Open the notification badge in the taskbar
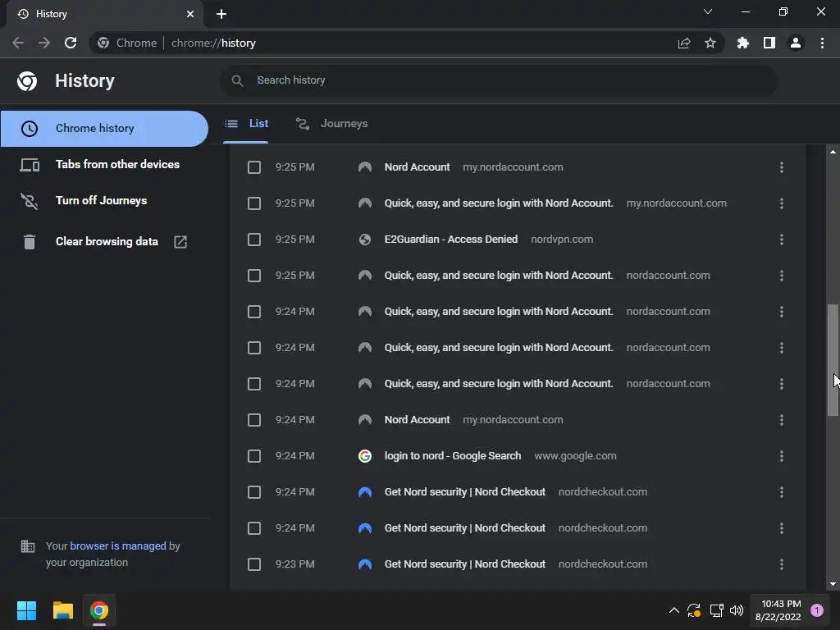This screenshot has height=630, width=840. coord(817,610)
